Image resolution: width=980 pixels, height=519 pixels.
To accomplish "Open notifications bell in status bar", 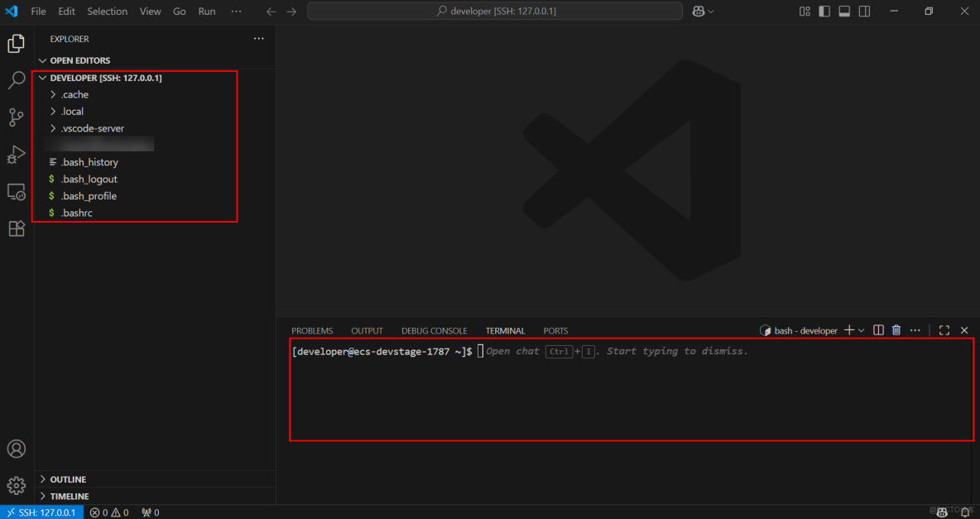I will point(965,512).
